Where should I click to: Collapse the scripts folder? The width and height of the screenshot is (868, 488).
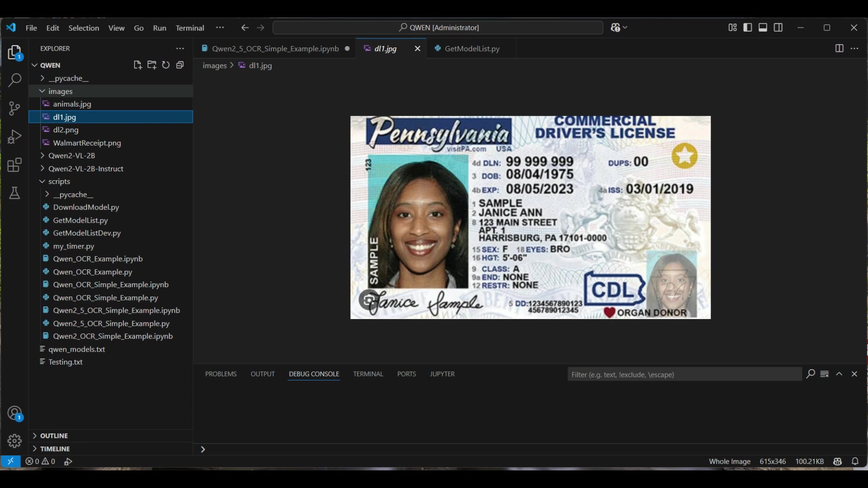[x=59, y=181]
